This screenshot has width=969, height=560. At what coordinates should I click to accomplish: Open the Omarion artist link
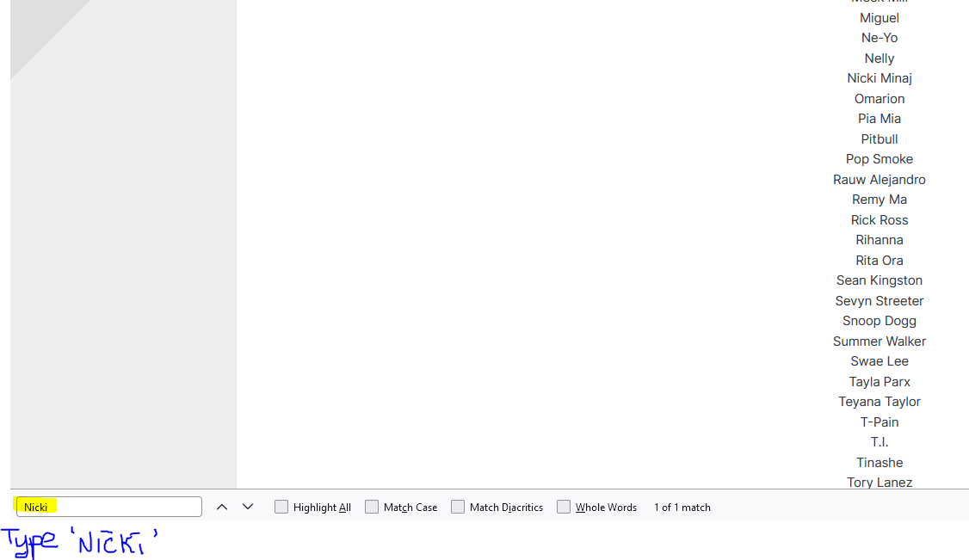[x=880, y=99]
